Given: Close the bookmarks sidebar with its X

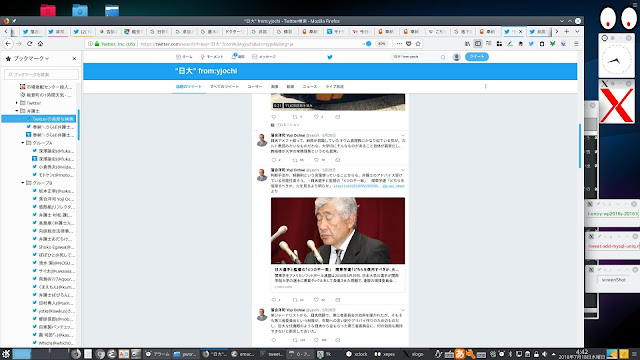Looking at the screenshot, I should (74, 59).
